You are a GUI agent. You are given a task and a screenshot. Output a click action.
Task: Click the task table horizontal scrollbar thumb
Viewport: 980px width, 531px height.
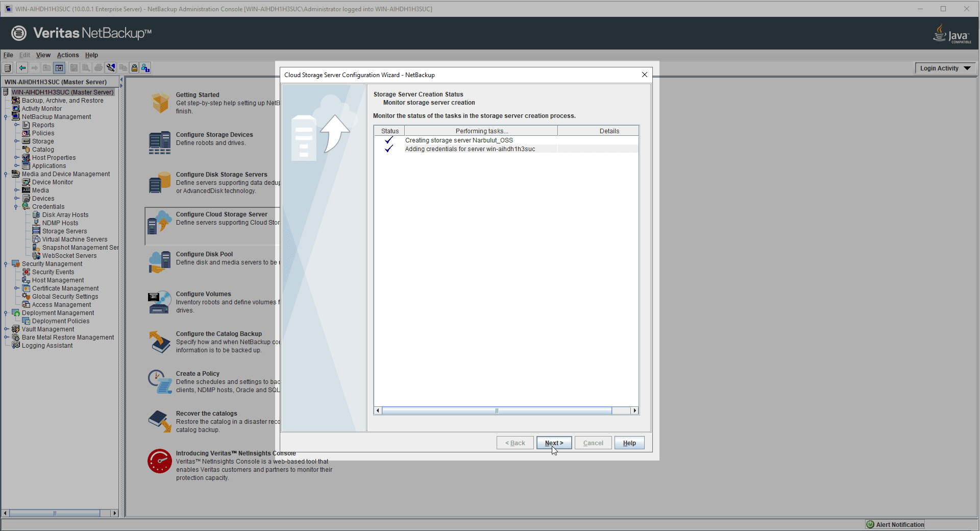click(496, 411)
